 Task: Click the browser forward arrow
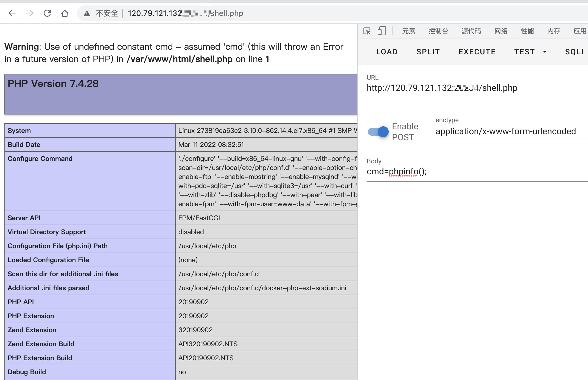click(x=30, y=13)
